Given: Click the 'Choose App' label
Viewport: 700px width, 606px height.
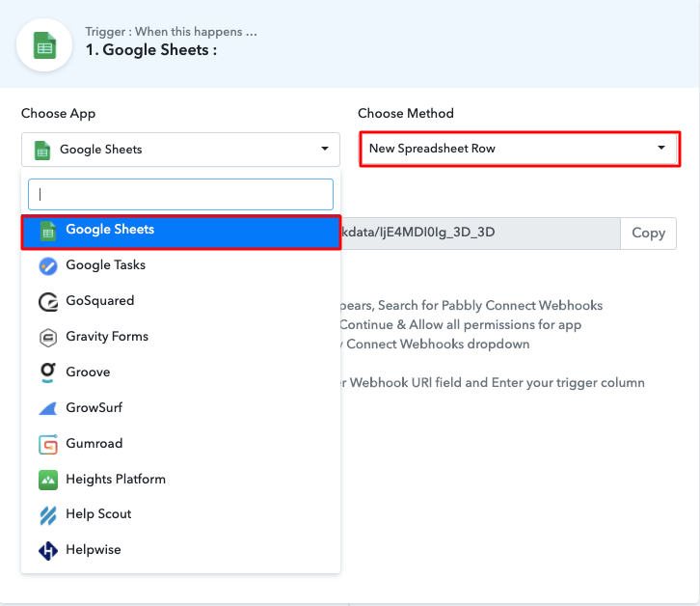Looking at the screenshot, I should coord(59,114).
